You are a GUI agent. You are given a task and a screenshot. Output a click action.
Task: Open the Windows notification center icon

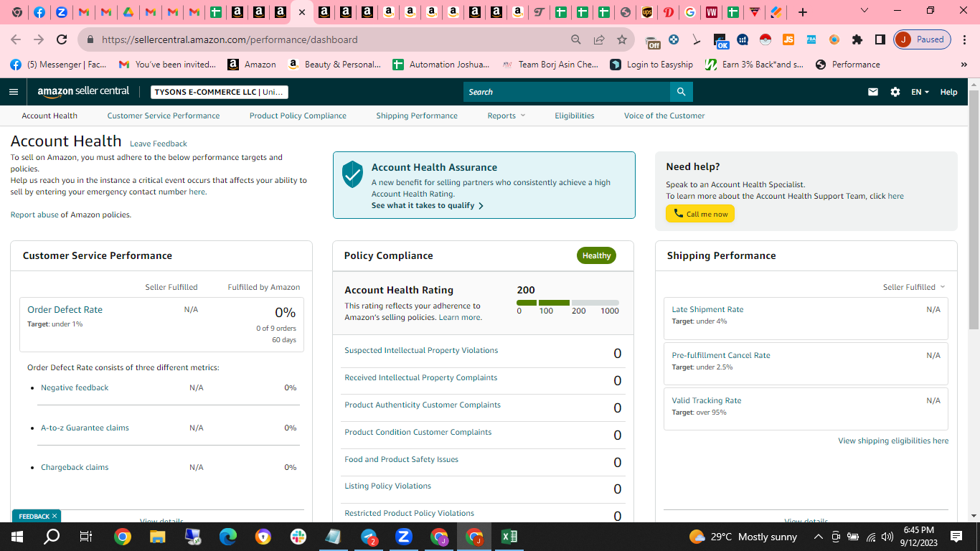(x=956, y=537)
